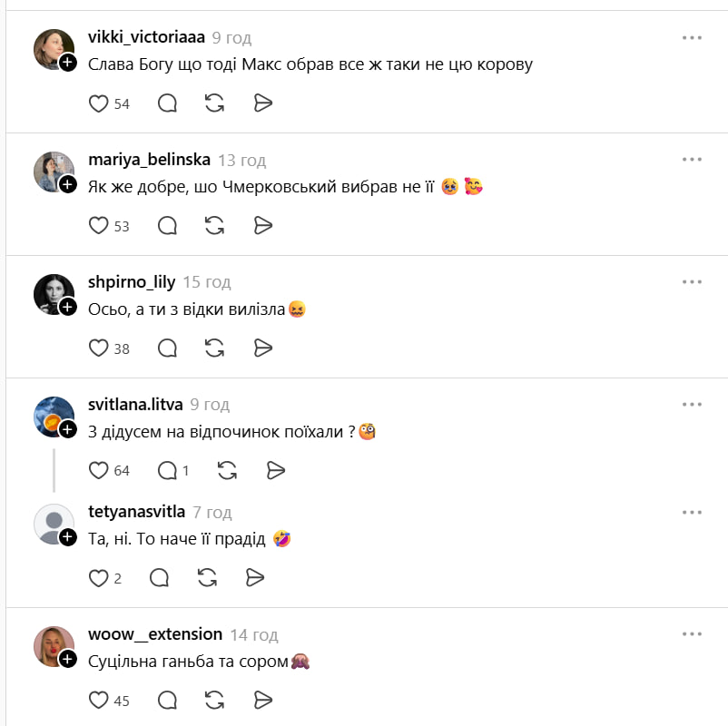Open more menu on woow__extension's comment
This screenshot has width=728, height=726.
point(692,634)
